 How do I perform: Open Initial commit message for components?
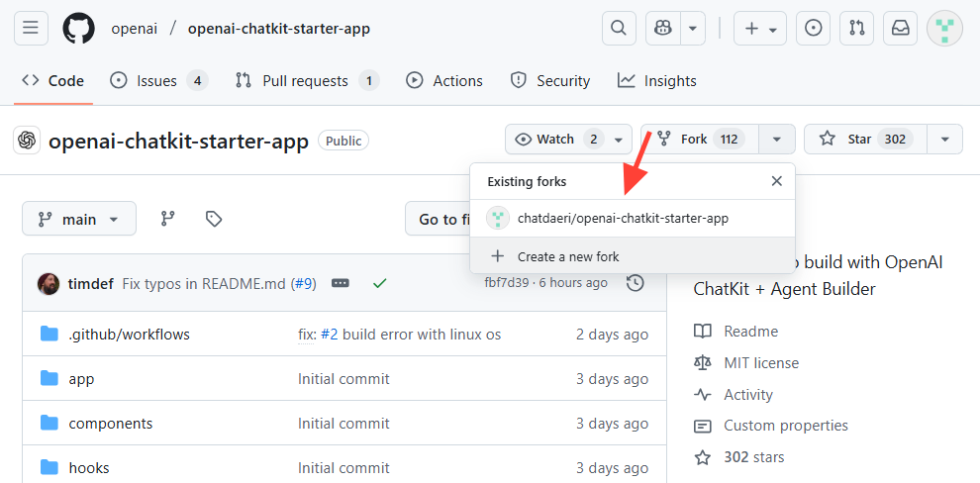pos(343,423)
